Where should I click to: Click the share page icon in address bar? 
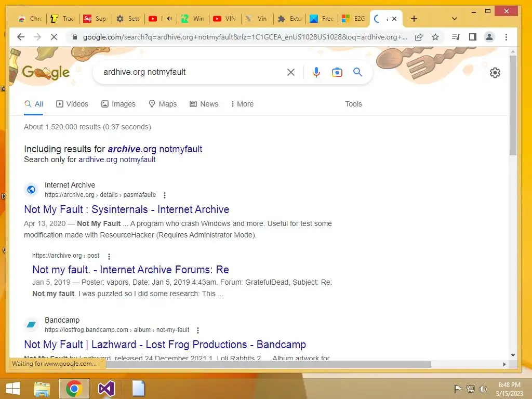(x=419, y=37)
